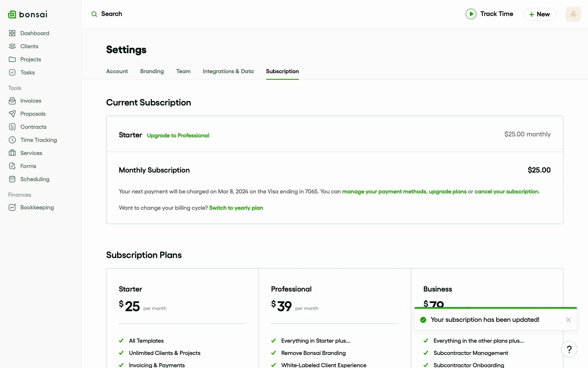Click the Invoices icon in sidebar

[x=12, y=101]
